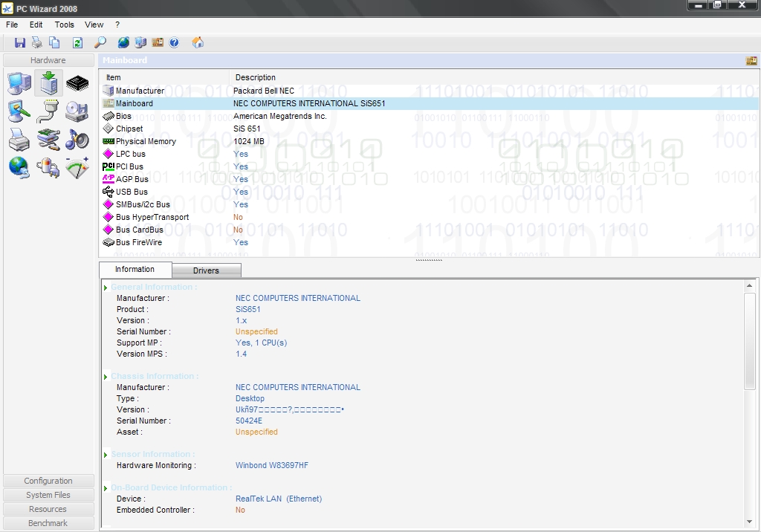Select the SMBus/i2c Bus row
The height and width of the screenshot is (532, 761).
pos(430,204)
